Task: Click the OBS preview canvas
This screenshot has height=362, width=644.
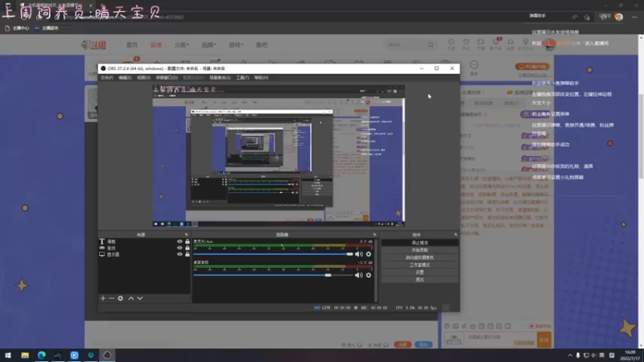Action: tap(279, 155)
